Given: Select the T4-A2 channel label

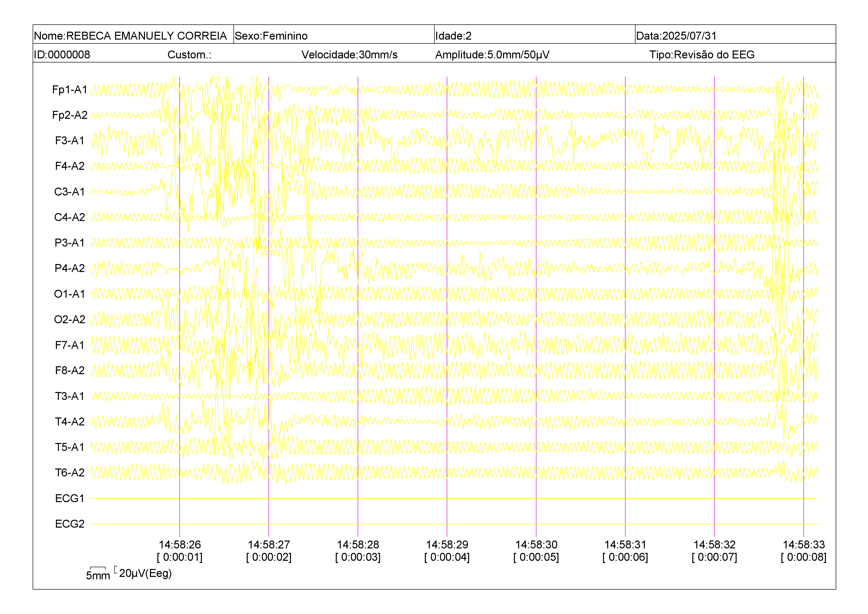Looking at the screenshot, I should pyautogui.click(x=70, y=421).
